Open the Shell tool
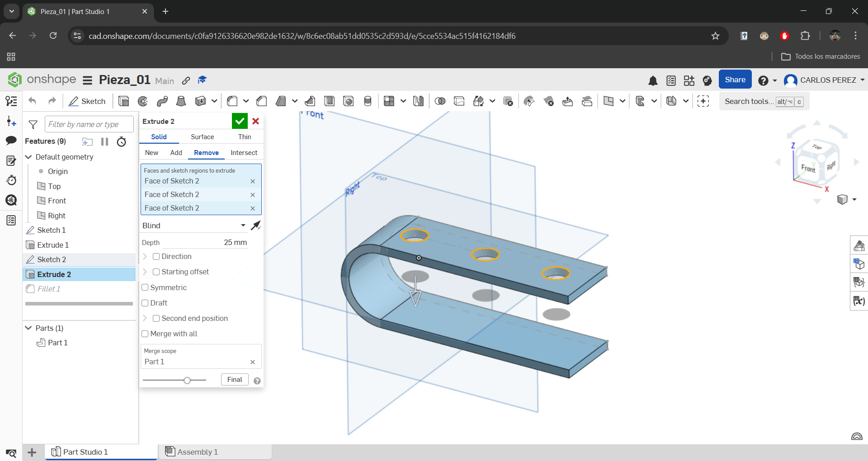The width and height of the screenshot is (868, 461). point(329,101)
